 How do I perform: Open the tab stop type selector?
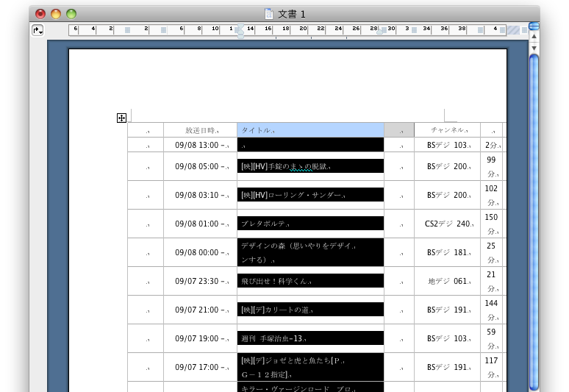click(37, 30)
